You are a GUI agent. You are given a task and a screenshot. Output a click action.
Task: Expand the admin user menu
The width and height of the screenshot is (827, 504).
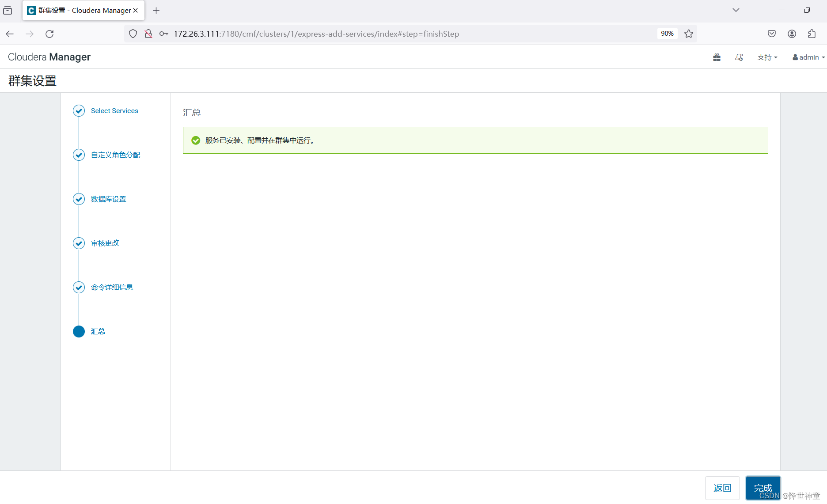pos(808,57)
